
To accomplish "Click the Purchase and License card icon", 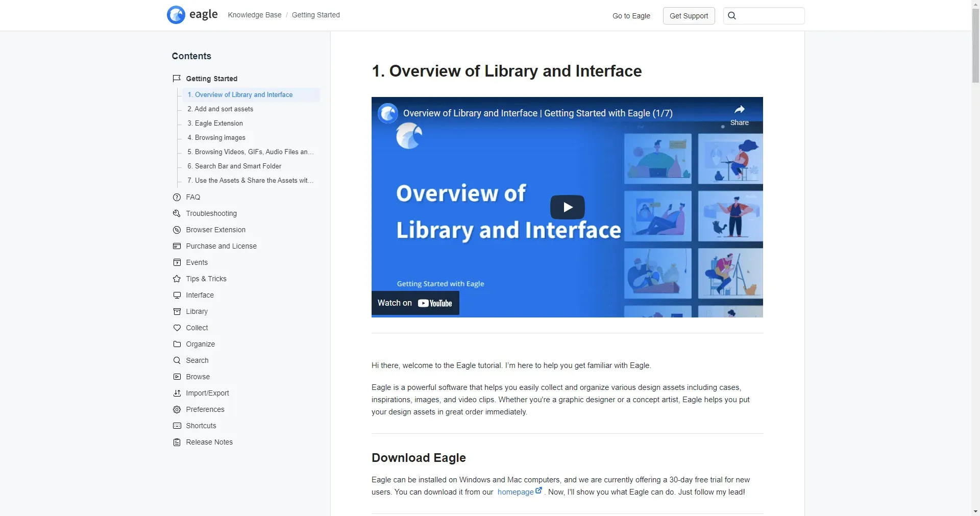I will (x=177, y=246).
